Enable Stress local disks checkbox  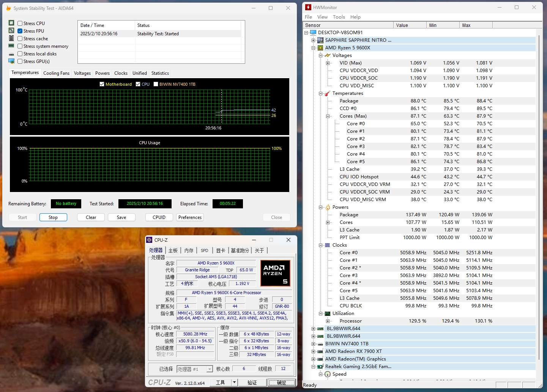pos(20,54)
